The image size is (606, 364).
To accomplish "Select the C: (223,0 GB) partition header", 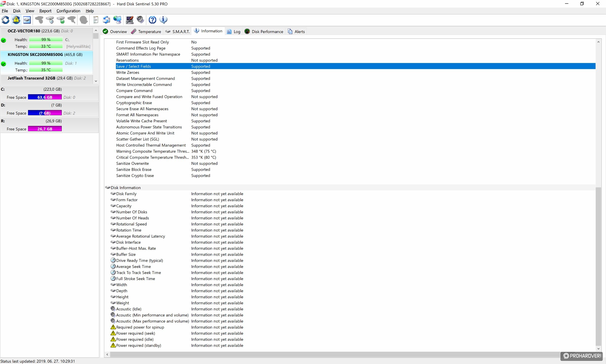I will (x=49, y=89).
